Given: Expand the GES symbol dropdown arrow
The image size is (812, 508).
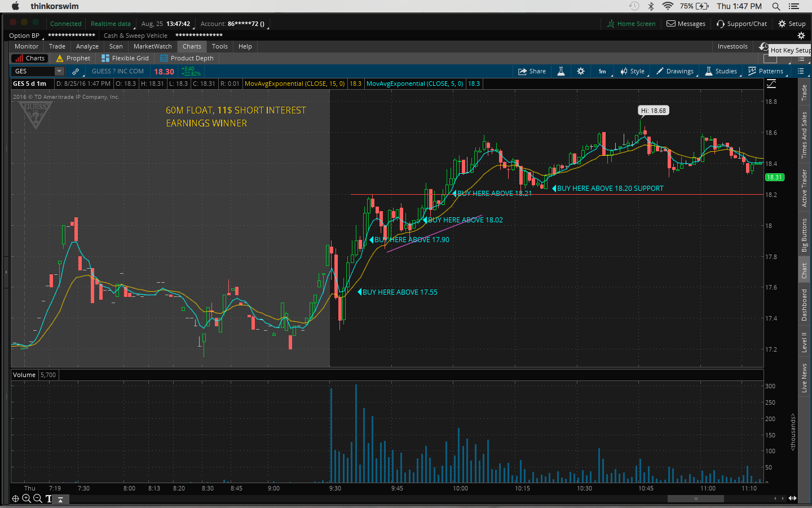Looking at the screenshot, I should coord(59,71).
